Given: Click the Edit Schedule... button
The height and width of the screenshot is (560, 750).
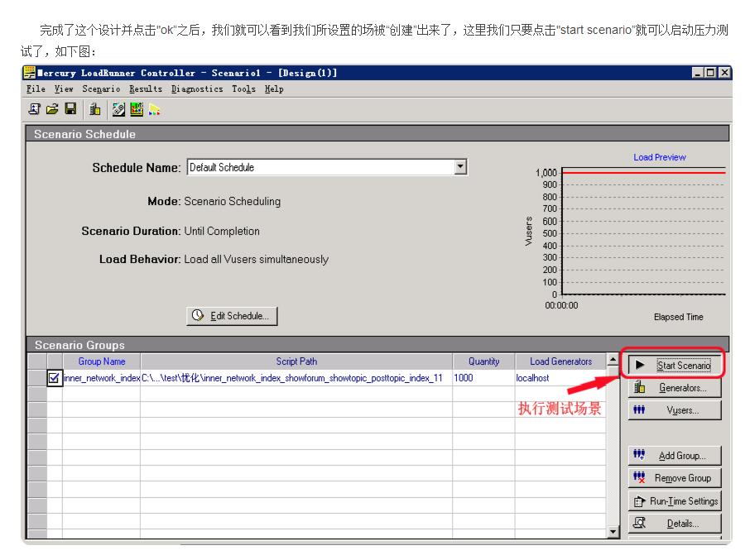Looking at the screenshot, I should pyautogui.click(x=232, y=316).
